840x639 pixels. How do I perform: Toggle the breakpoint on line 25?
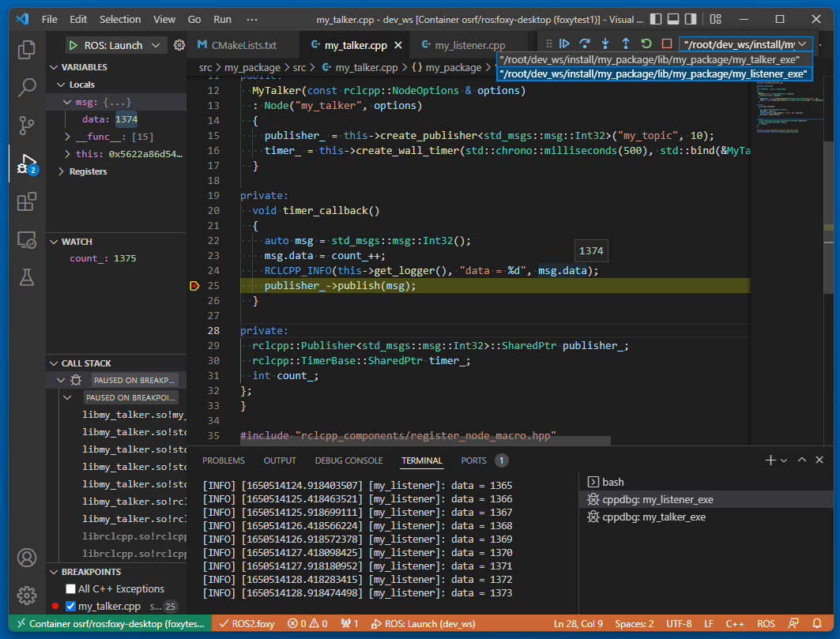[x=194, y=285]
